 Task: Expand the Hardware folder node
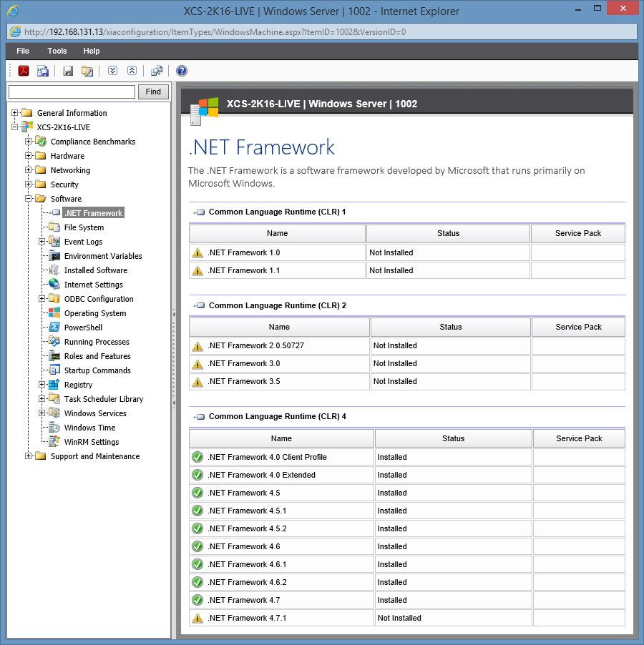coord(29,155)
